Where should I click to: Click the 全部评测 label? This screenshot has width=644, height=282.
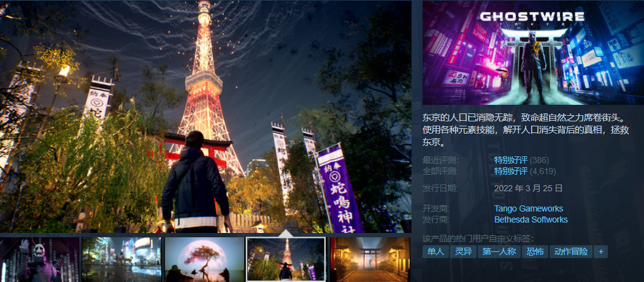(x=441, y=171)
